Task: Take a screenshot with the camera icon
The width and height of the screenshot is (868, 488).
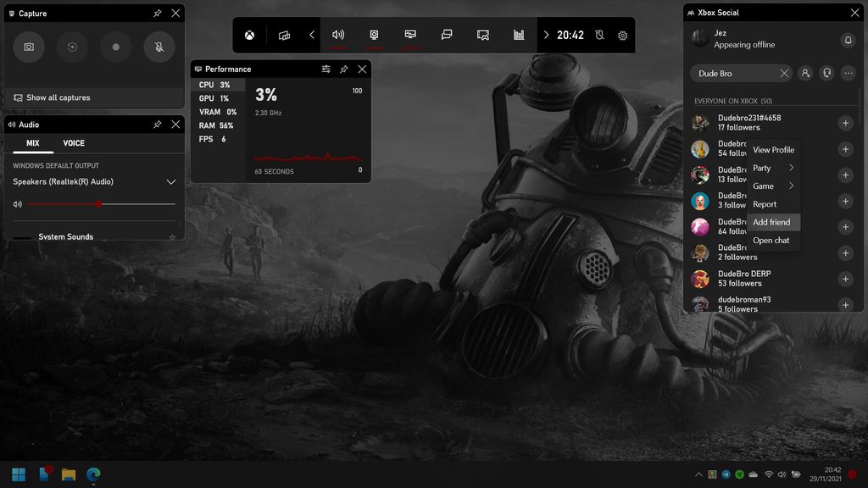Action: [29, 47]
